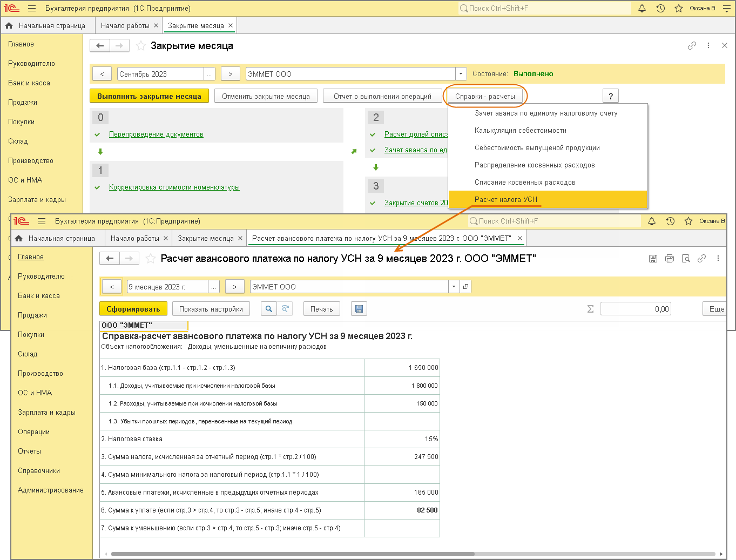Open Администрирование section in sidebar
Image resolution: width=736 pixels, height=560 pixels.
coord(51,490)
